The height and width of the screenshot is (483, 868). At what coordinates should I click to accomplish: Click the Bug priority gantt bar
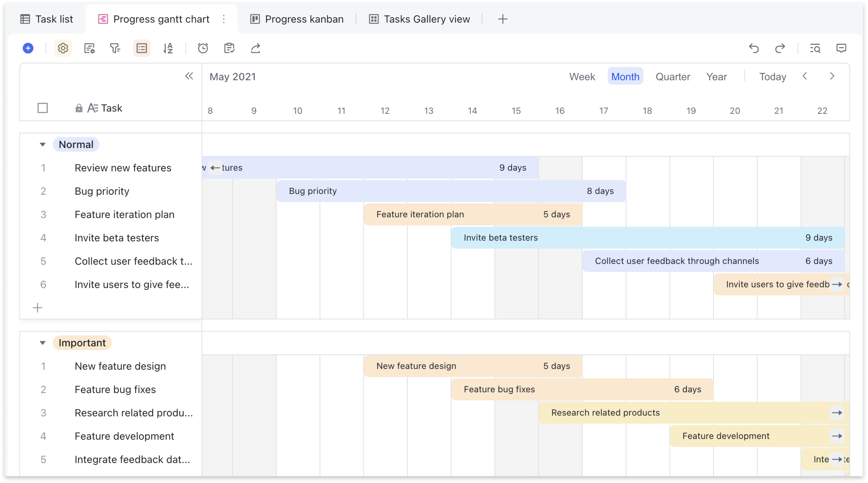click(451, 191)
